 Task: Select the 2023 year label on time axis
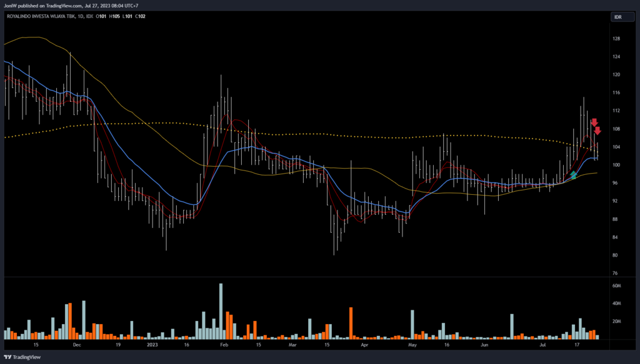pos(152,344)
